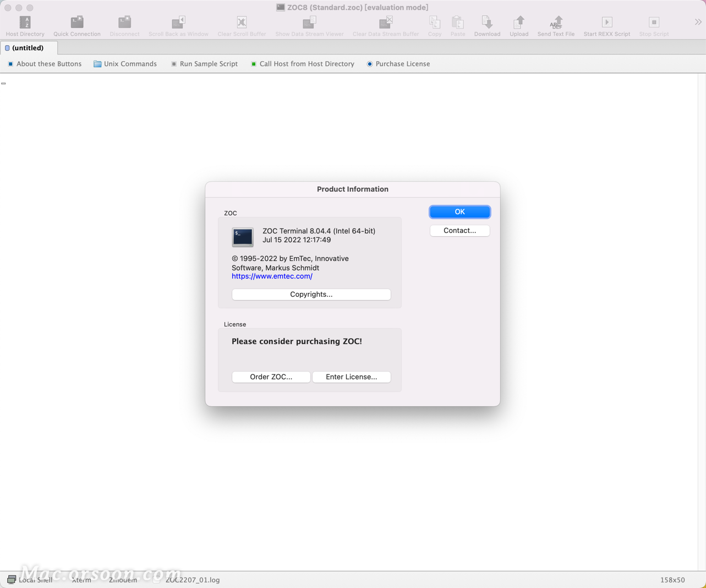Click the Contact... button
Image resolution: width=706 pixels, height=588 pixels.
(x=460, y=231)
